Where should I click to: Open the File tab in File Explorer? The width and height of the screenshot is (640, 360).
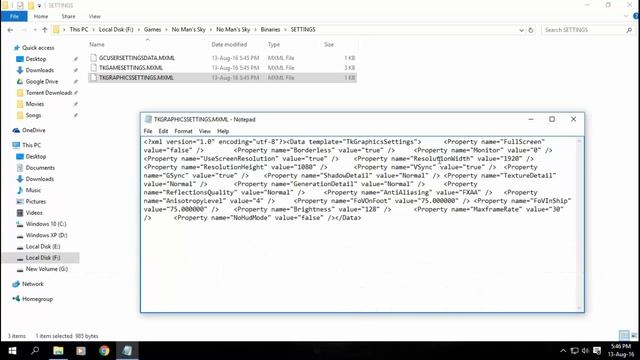coord(14,16)
